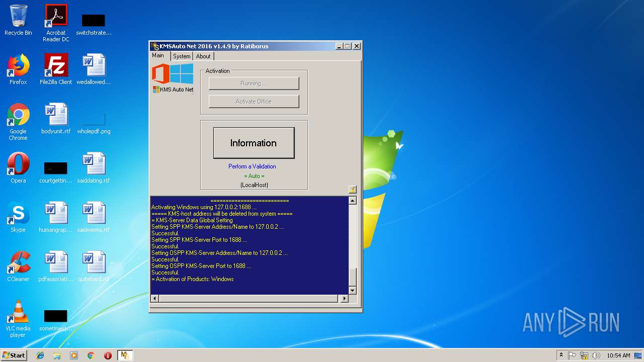Click Show Desktop button at taskbar end

[x=638, y=355]
